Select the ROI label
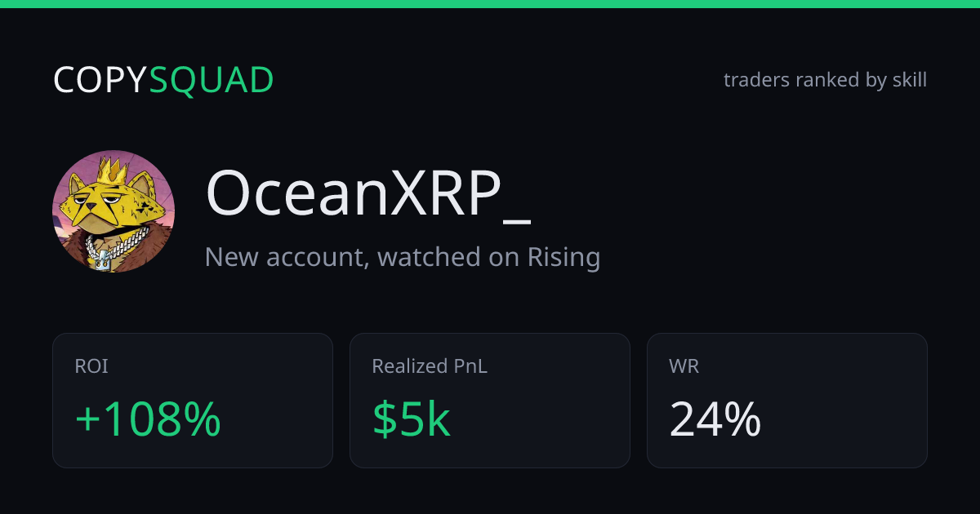Image resolution: width=980 pixels, height=514 pixels. [91, 366]
